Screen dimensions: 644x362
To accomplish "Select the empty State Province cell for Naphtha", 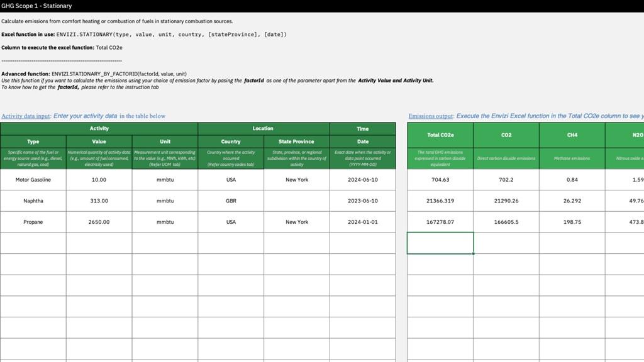I will [x=297, y=201].
